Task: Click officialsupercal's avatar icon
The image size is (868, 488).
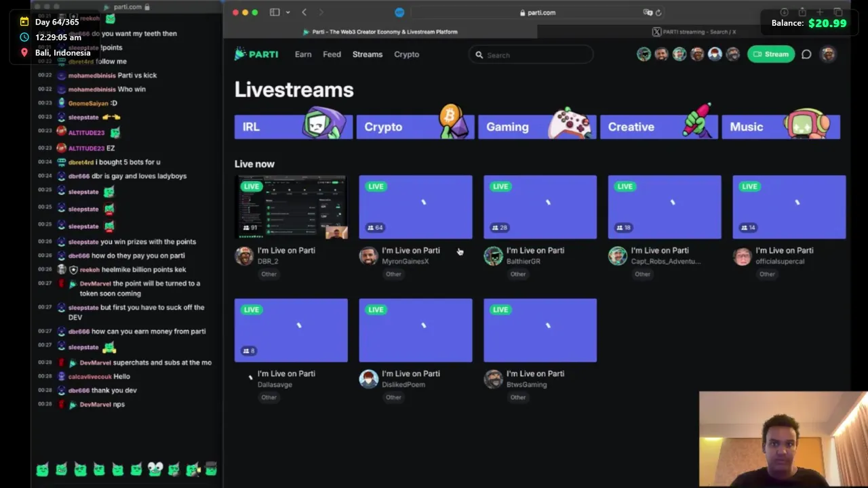Action: (743, 256)
